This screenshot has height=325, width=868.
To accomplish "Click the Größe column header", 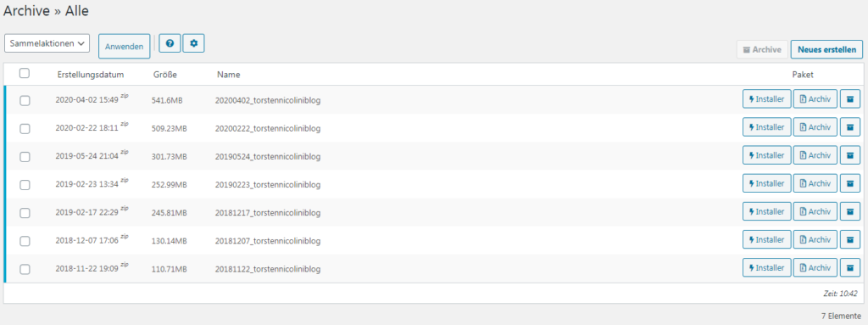I will pyautogui.click(x=165, y=75).
